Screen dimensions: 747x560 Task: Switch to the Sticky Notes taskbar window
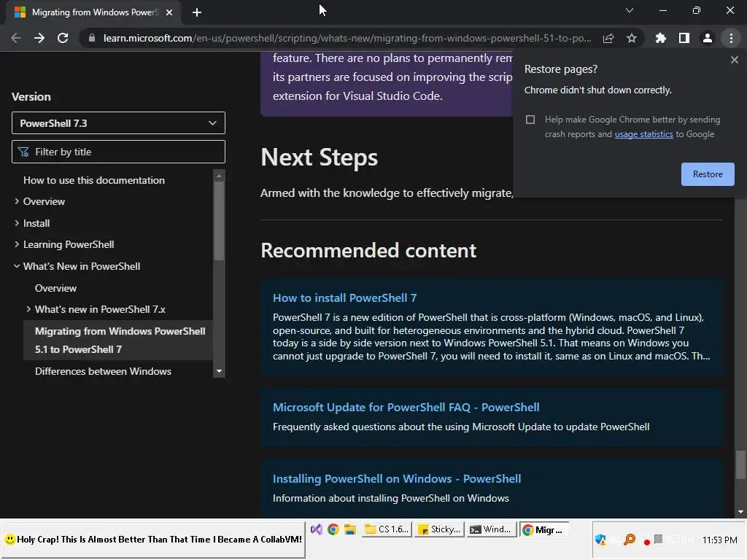click(x=438, y=529)
